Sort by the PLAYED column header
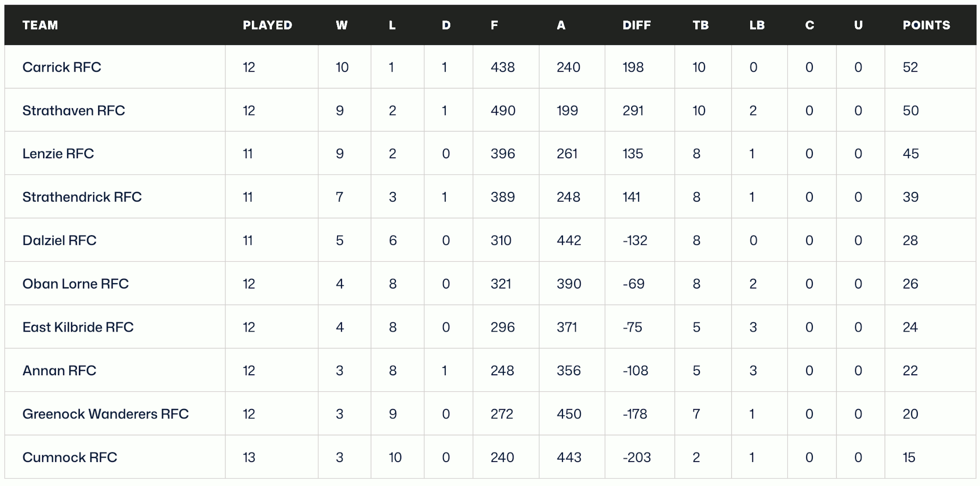This screenshot has height=486, width=980. [268, 25]
